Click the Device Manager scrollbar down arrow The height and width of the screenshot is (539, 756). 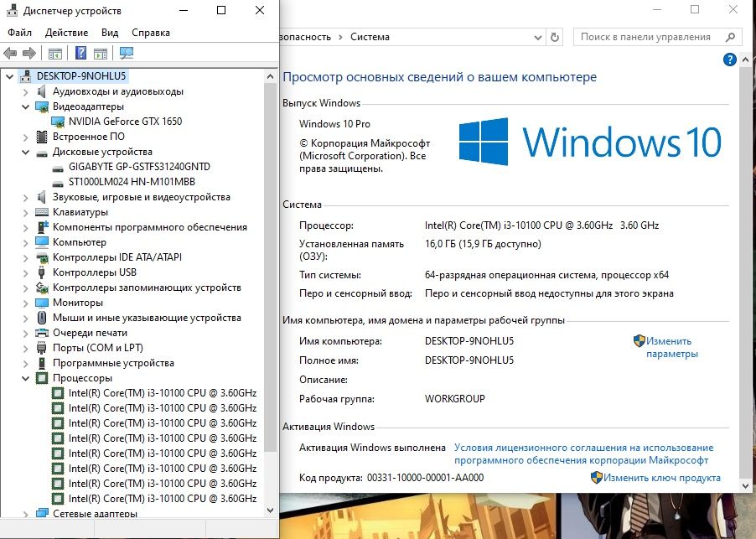[270, 510]
